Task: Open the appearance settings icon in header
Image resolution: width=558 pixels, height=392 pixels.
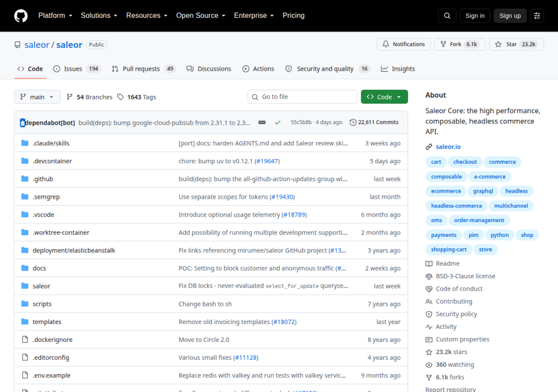Action: point(537,16)
